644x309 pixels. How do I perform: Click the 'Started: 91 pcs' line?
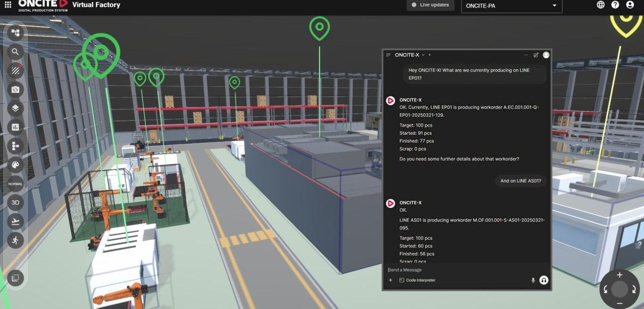point(416,133)
